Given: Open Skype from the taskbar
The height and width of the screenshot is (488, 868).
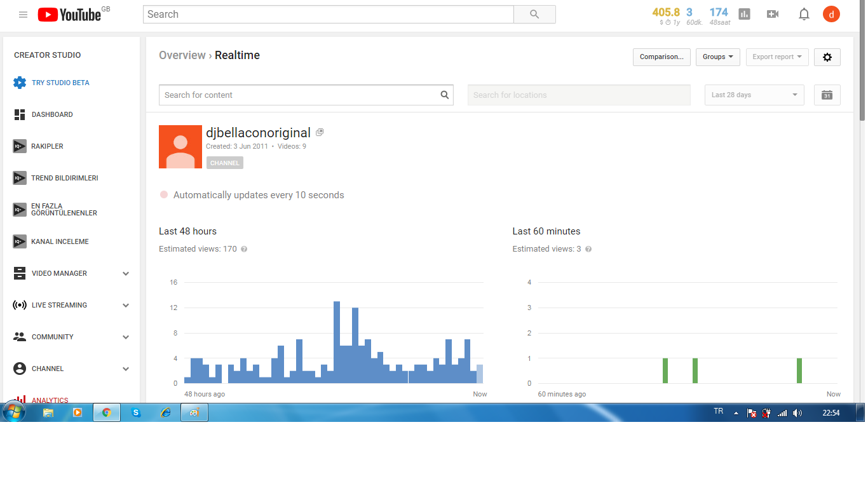Looking at the screenshot, I should pos(136,412).
